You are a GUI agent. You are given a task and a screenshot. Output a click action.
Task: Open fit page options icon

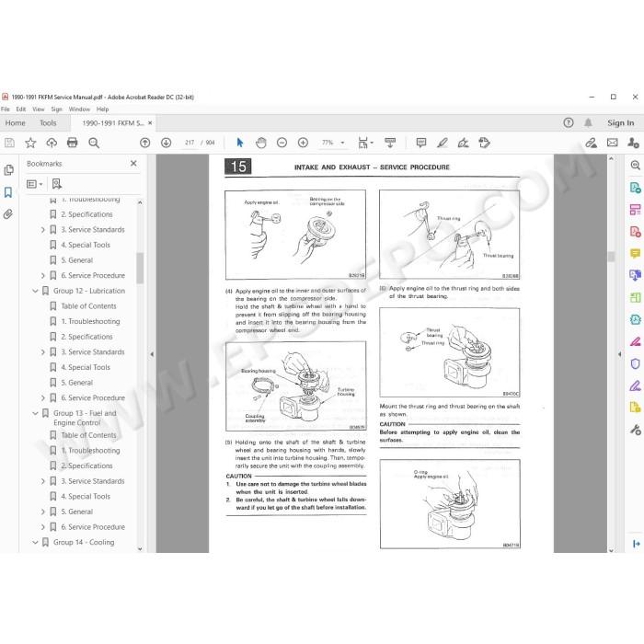[x=365, y=143]
